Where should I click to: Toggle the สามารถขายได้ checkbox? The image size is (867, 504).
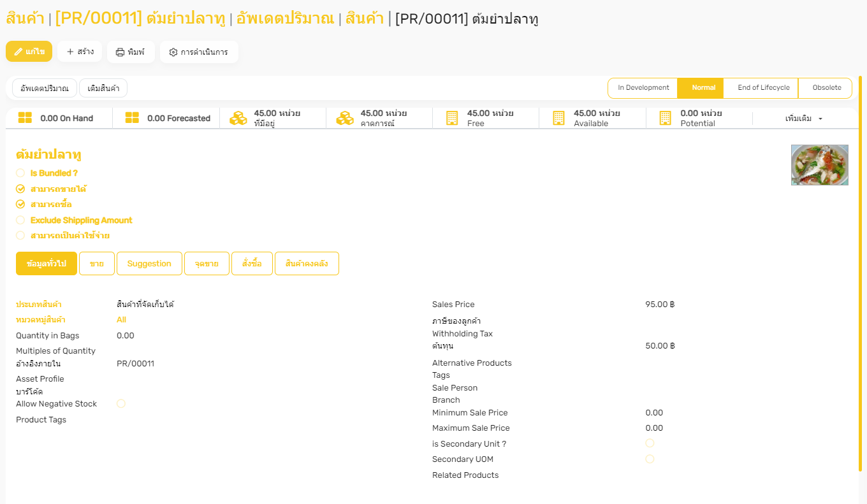click(20, 189)
